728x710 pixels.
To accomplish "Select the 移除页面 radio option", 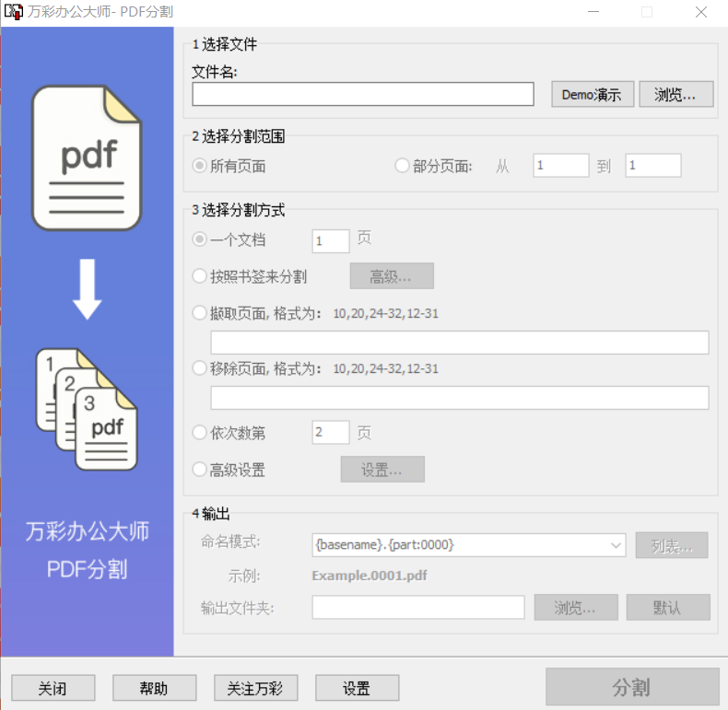I will 199,368.
